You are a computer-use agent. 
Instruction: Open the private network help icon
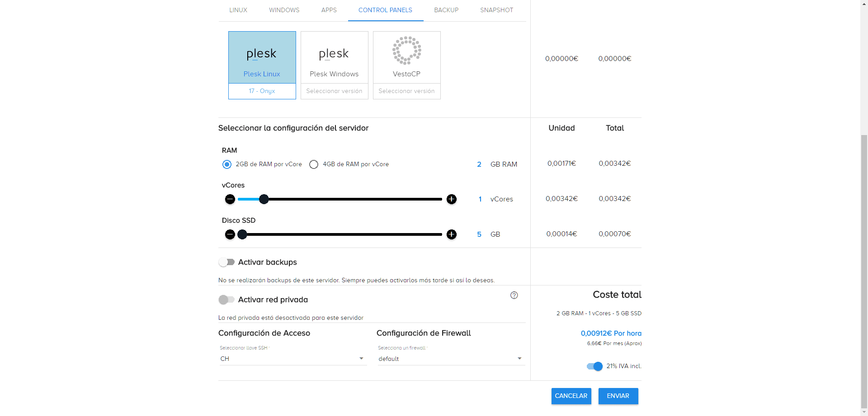click(514, 295)
